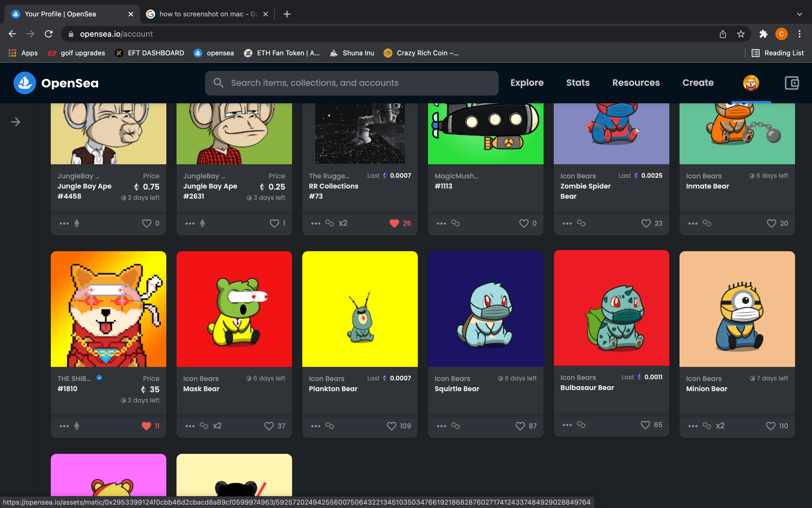The height and width of the screenshot is (508, 812).
Task: Open the Chrome tab list chevron
Action: pos(800,14)
